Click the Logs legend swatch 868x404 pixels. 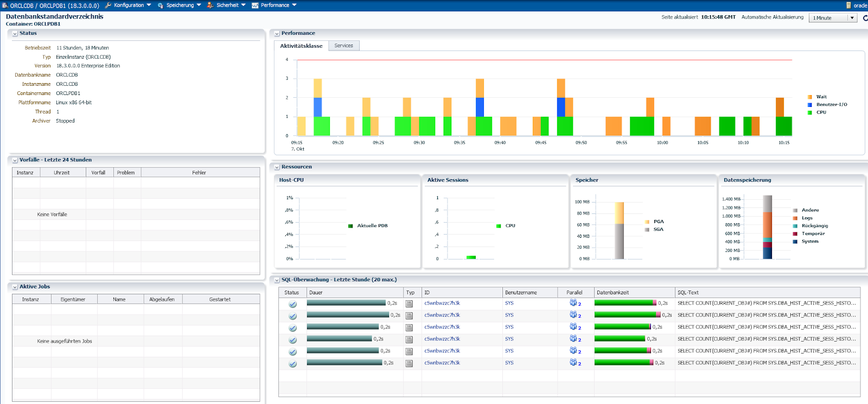coord(795,218)
